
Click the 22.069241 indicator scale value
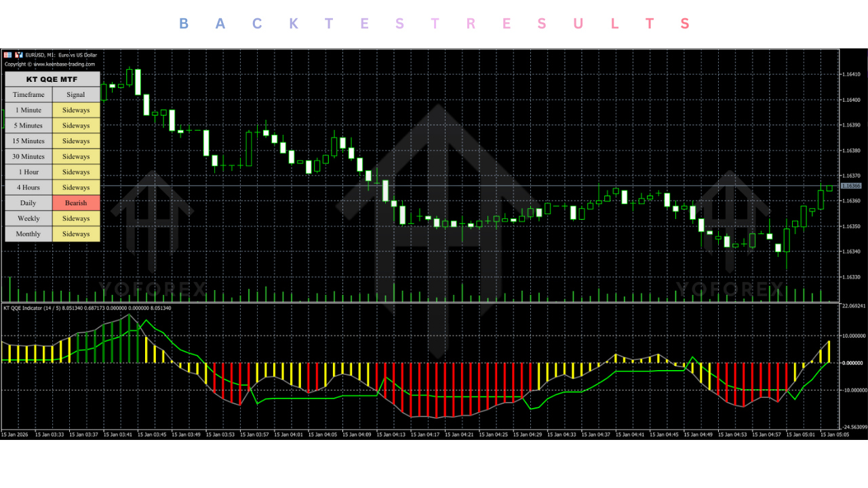[x=853, y=304]
